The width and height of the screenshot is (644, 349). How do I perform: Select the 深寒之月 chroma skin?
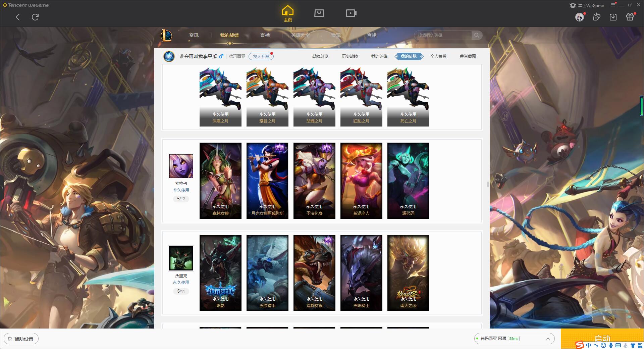click(x=220, y=97)
